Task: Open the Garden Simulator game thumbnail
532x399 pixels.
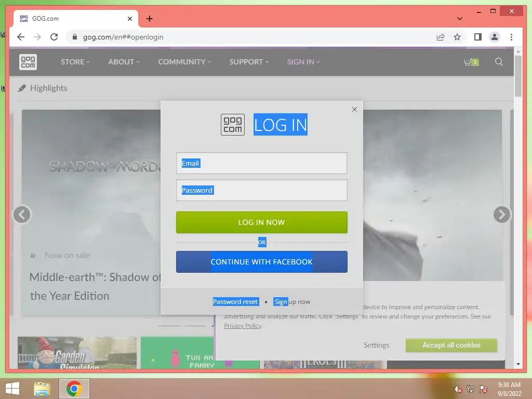Action: click(77, 353)
